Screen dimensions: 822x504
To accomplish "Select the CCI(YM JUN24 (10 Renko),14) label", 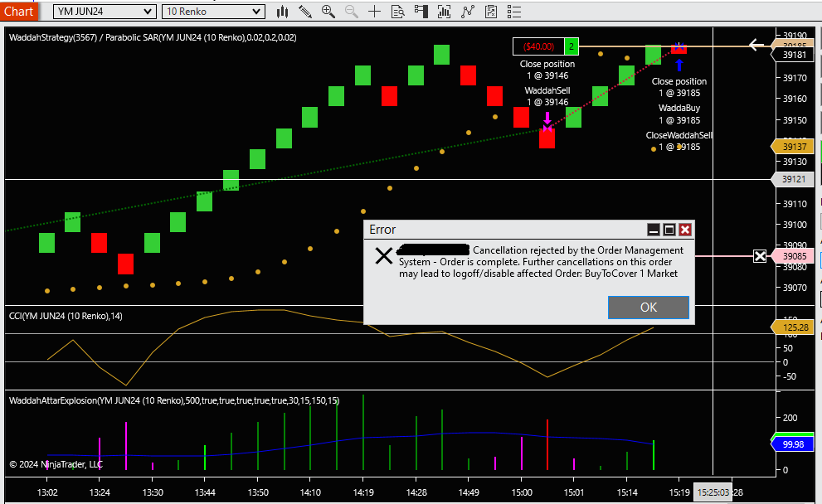I will (x=66, y=316).
